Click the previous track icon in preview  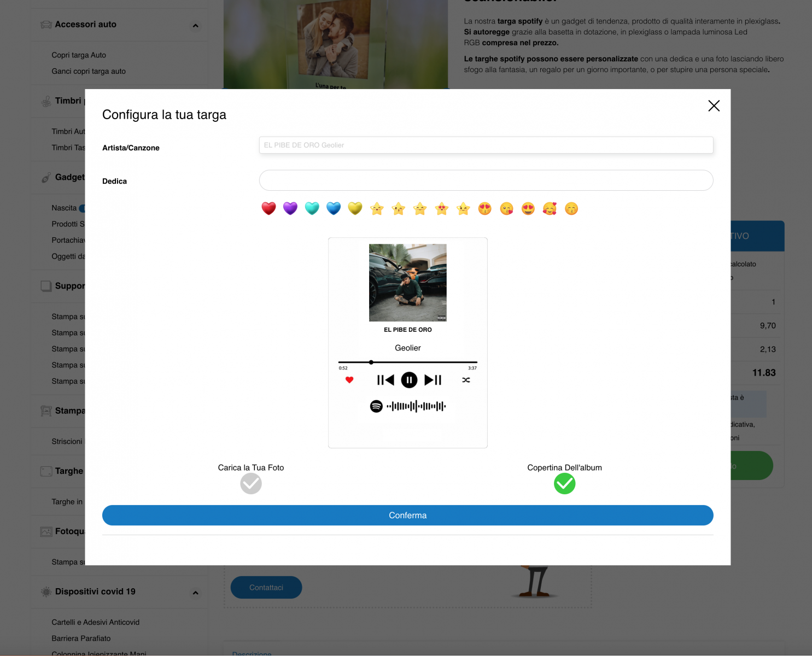[x=385, y=380]
